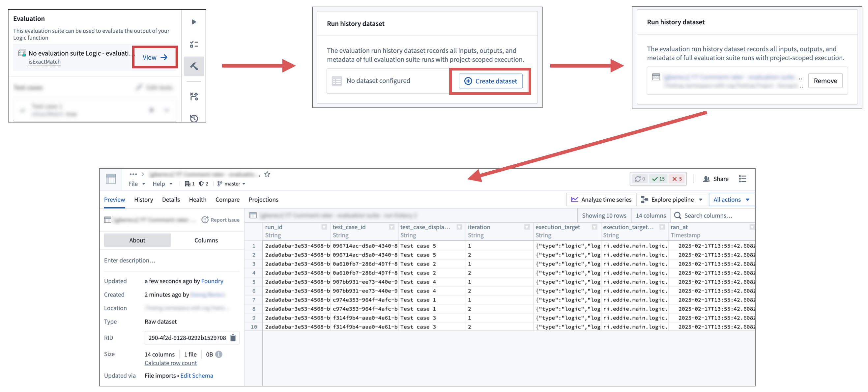Screen dimensions: 868x392
Task: Click the Calculate row count link
Action: click(170, 363)
